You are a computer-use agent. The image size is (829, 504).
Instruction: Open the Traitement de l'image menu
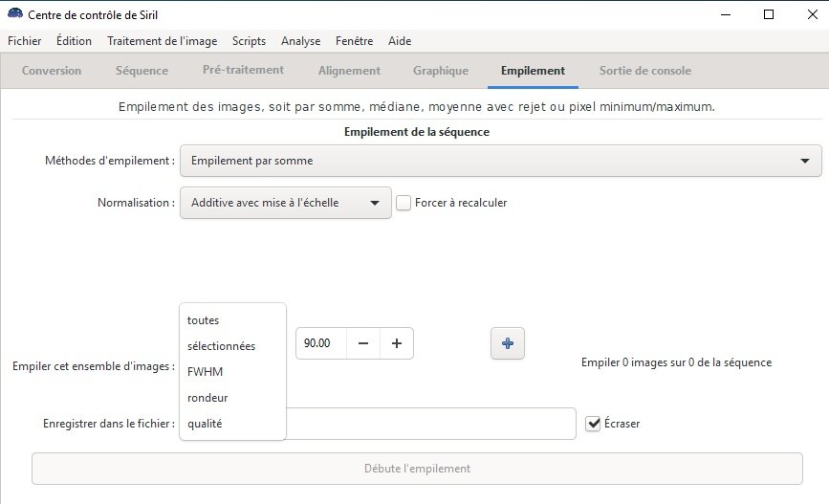coord(162,41)
